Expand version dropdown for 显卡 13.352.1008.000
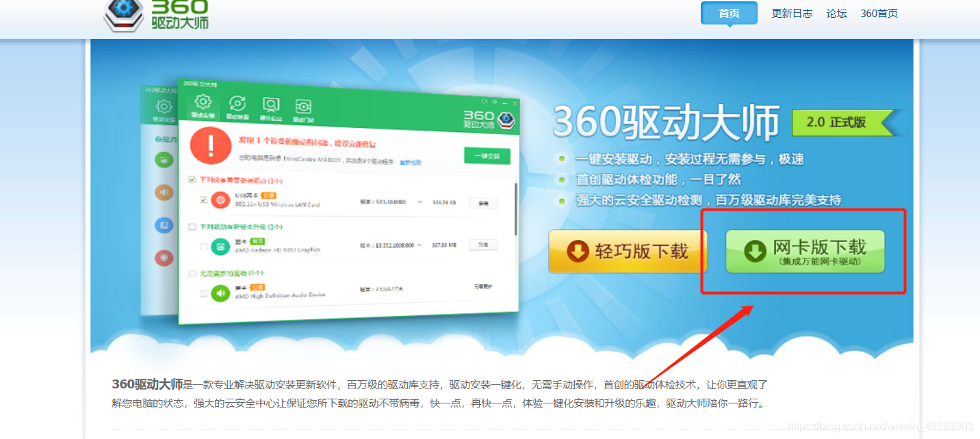980x439 pixels. click(419, 245)
